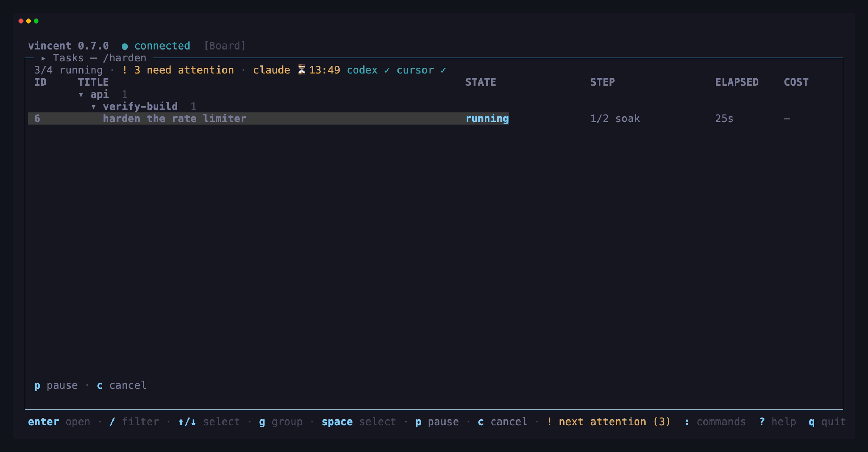Image resolution: width=868 pixels, height=452 pixels.
Task: Click the task ID 6 cell
Action: pyautogui.click(x=37, y=119)
